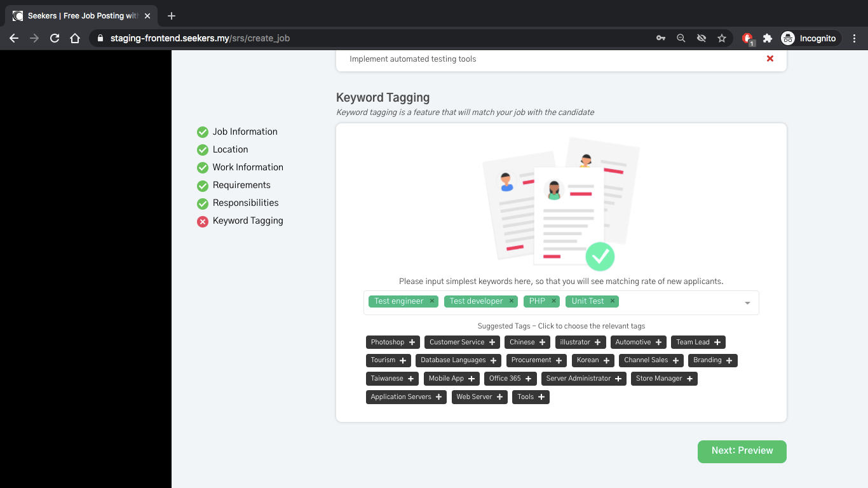Add the Procurement suggested tag
The image size is (868, 488).
(537, 360)
